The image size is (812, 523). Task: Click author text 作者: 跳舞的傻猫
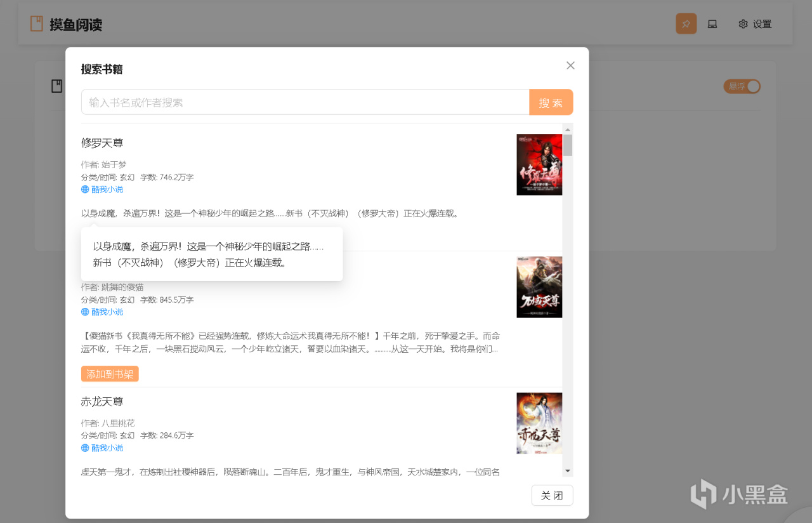(112, 287)
